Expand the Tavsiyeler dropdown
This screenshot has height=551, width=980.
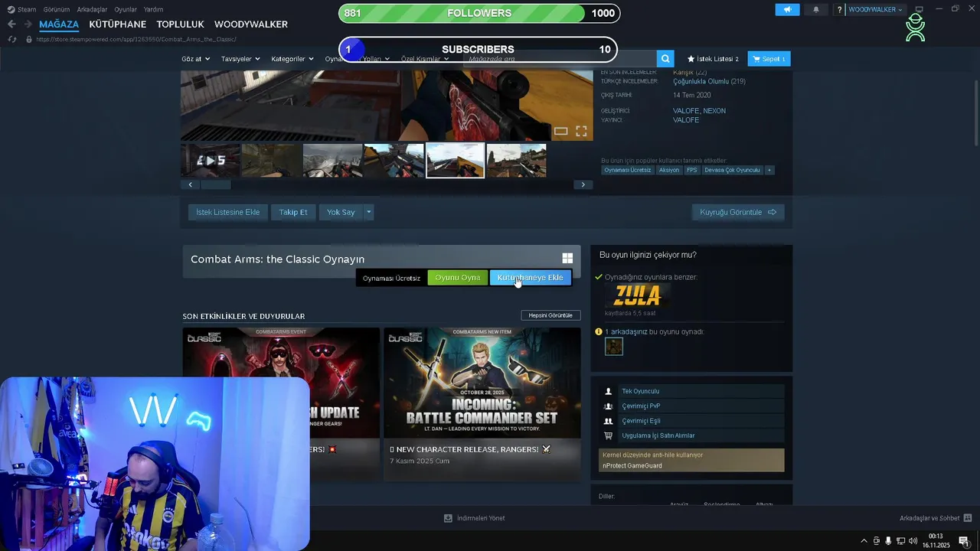[x=240, y=59]
